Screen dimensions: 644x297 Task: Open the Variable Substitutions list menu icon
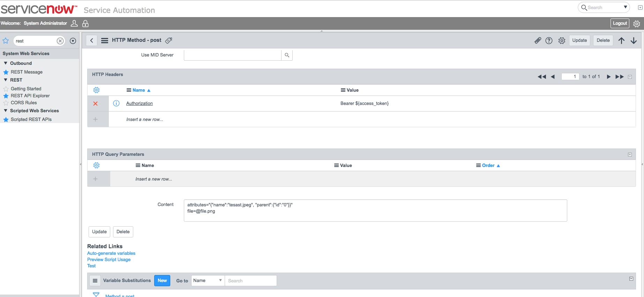coord(95,281)
